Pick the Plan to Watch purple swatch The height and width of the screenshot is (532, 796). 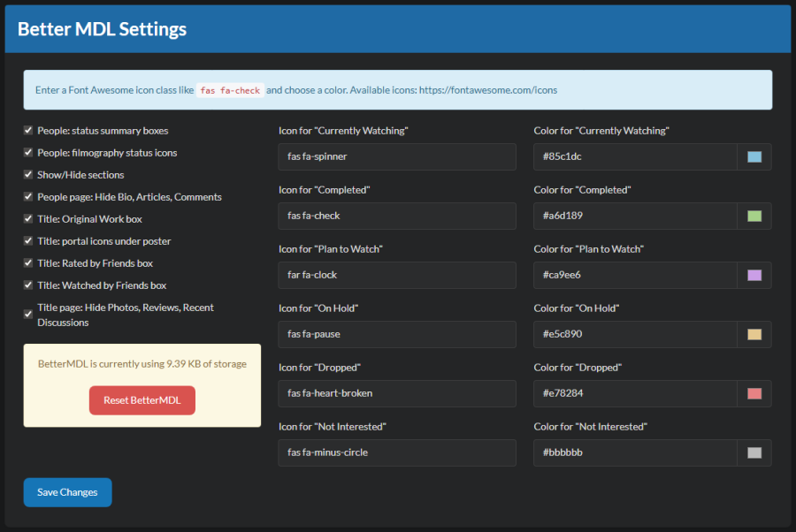pos(754,276)
